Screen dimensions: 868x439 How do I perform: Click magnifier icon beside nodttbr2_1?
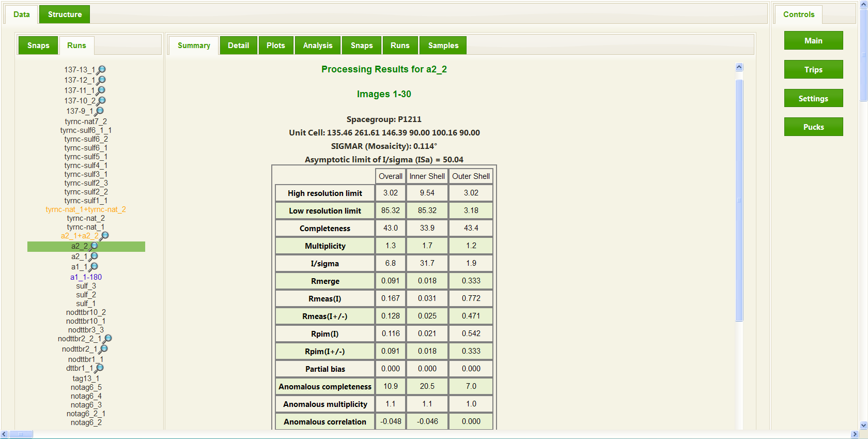[103, 350]
